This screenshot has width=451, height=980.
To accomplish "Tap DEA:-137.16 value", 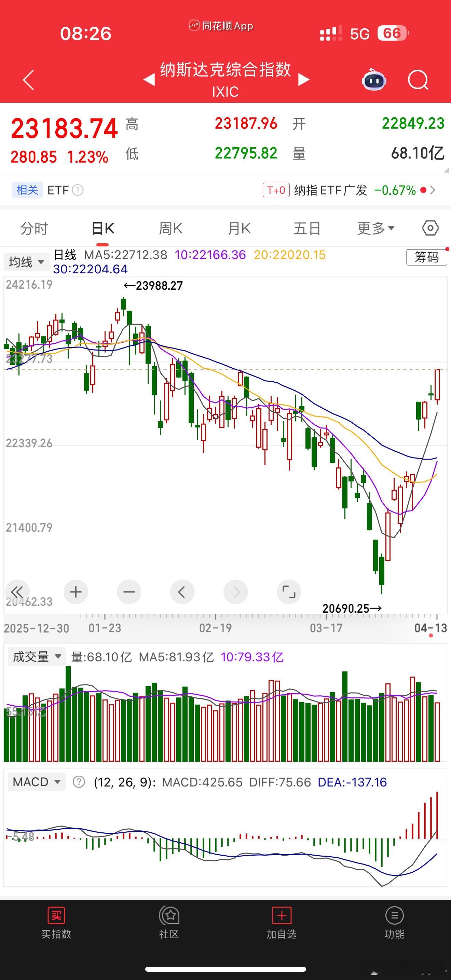I will pyautogui.click(x=352, y=782).
